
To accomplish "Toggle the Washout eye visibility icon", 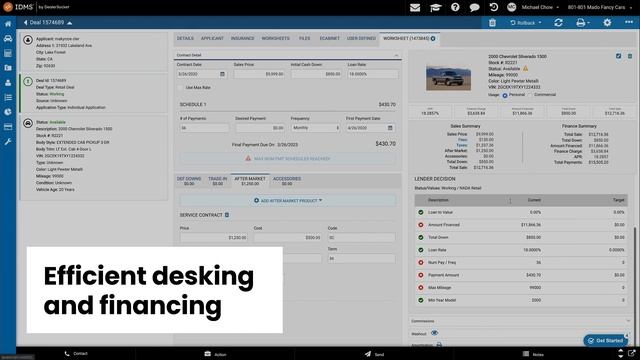I will click(434, 333).
